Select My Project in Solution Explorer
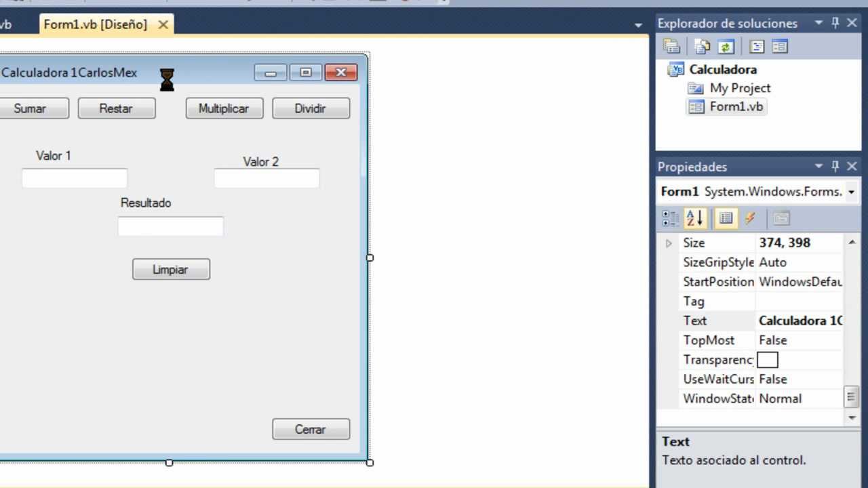868x488 pixels. tap(740, 88)
